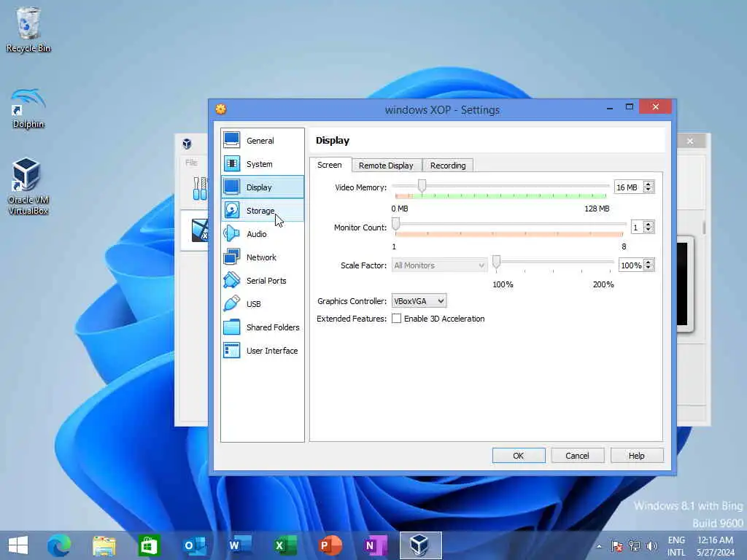Click the Cancel button

(x=578, y=456)
